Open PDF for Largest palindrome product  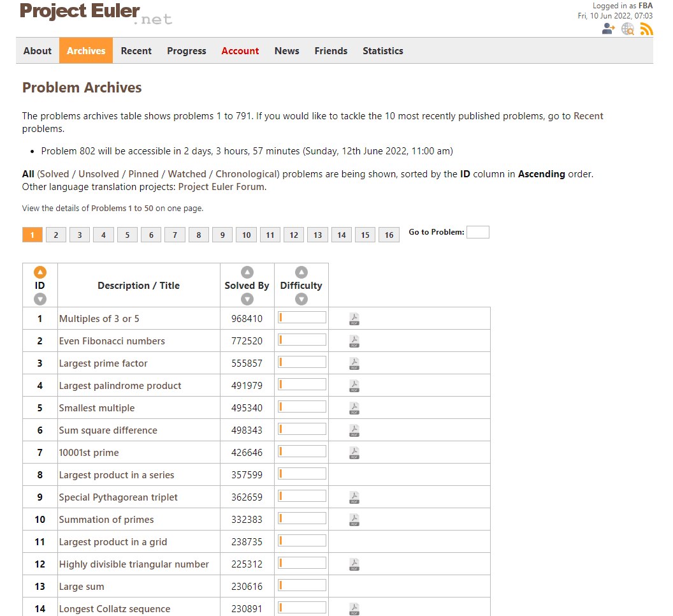pyautogui.click(x=354, y=386)
